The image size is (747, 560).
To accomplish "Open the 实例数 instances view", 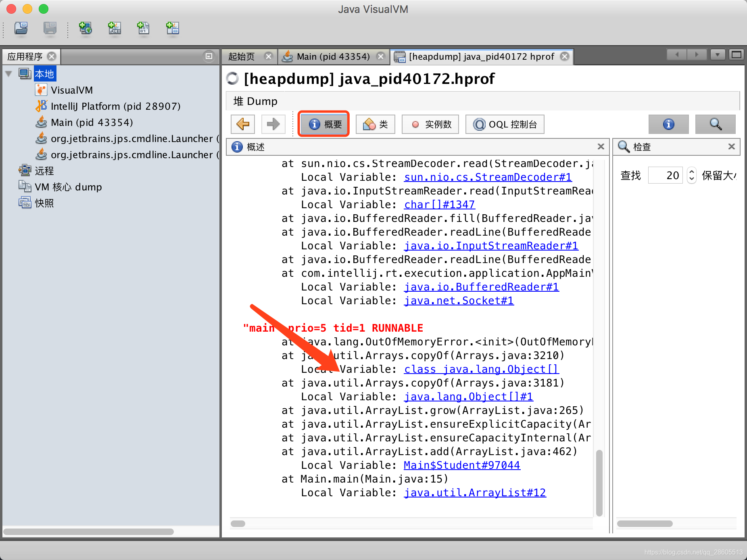I will tap(430, 124).
